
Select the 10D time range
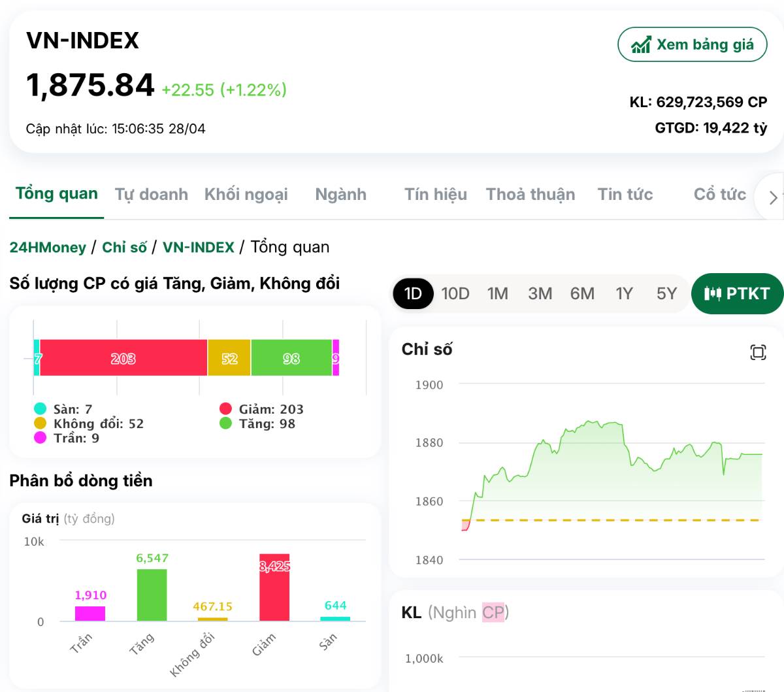point(455,294)
